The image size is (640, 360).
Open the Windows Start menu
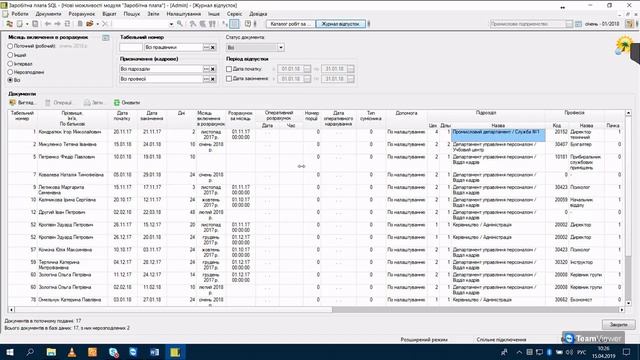pos(10,352)
